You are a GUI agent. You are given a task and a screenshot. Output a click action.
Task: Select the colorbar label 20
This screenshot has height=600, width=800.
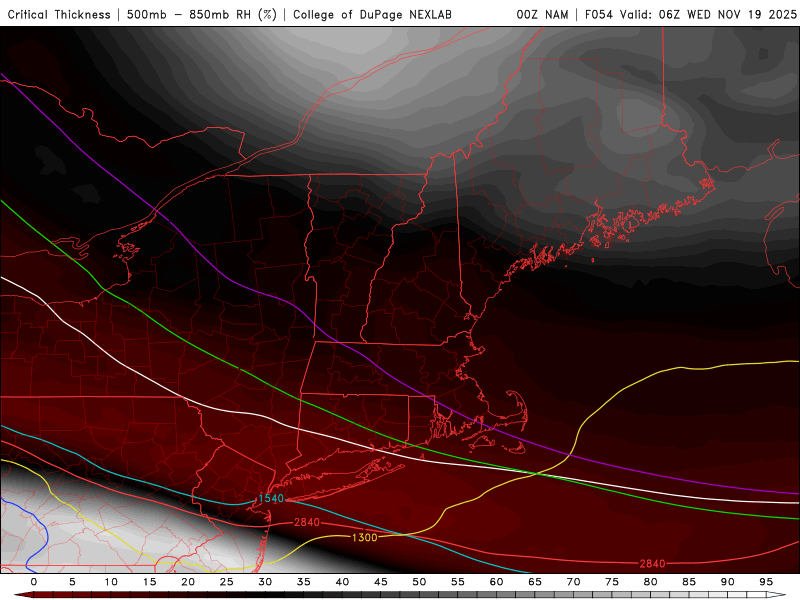pos(188,582)
